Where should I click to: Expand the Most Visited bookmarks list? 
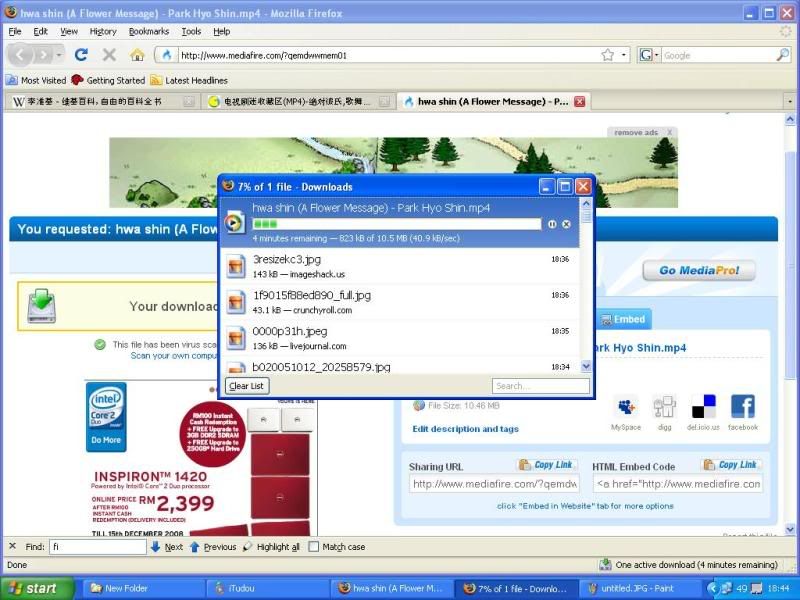[x=36, y=80]
